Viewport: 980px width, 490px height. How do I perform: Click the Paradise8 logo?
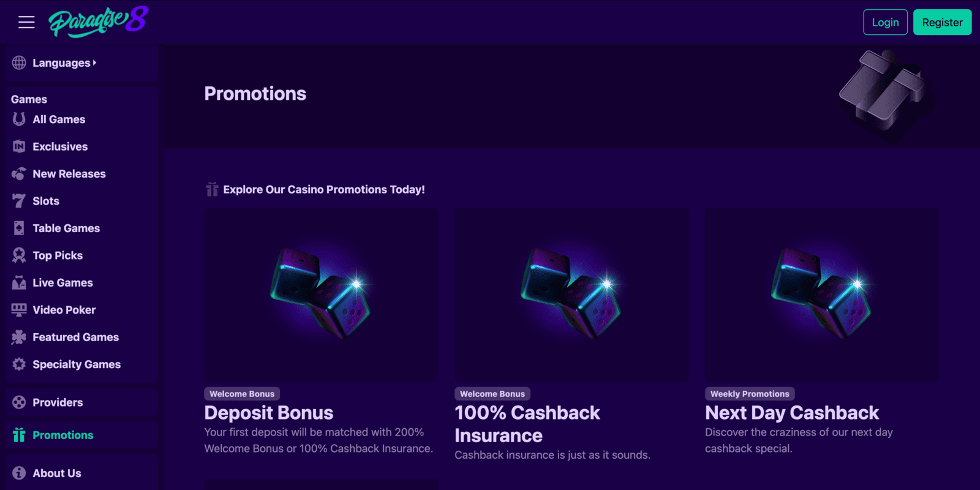(x=99, y=21)
